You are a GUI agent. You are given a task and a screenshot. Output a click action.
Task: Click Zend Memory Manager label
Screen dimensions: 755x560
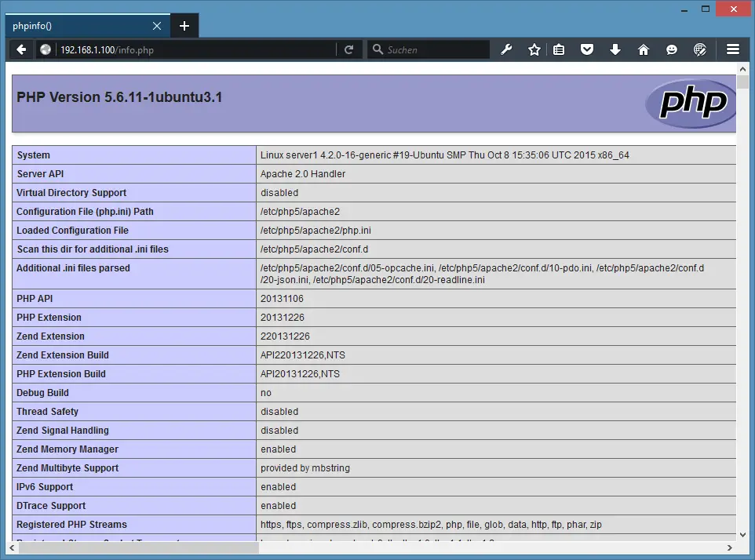[67, 449]
